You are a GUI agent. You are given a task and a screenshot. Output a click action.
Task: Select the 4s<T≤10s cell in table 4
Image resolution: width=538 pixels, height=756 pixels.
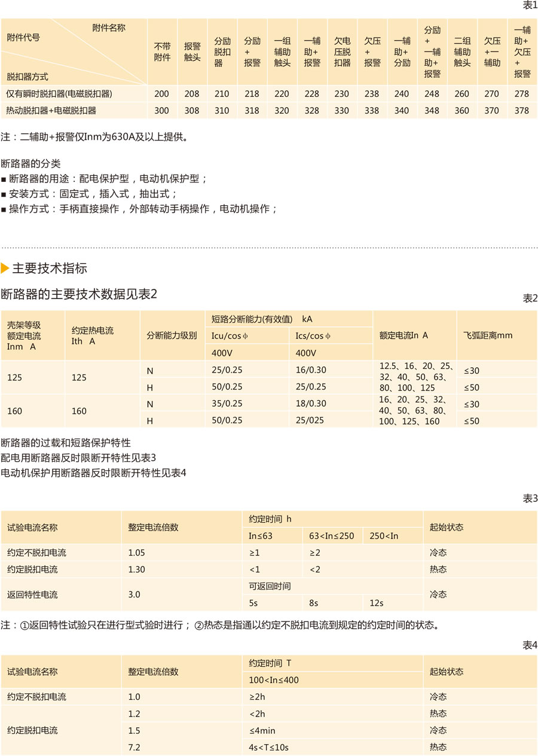268,747
